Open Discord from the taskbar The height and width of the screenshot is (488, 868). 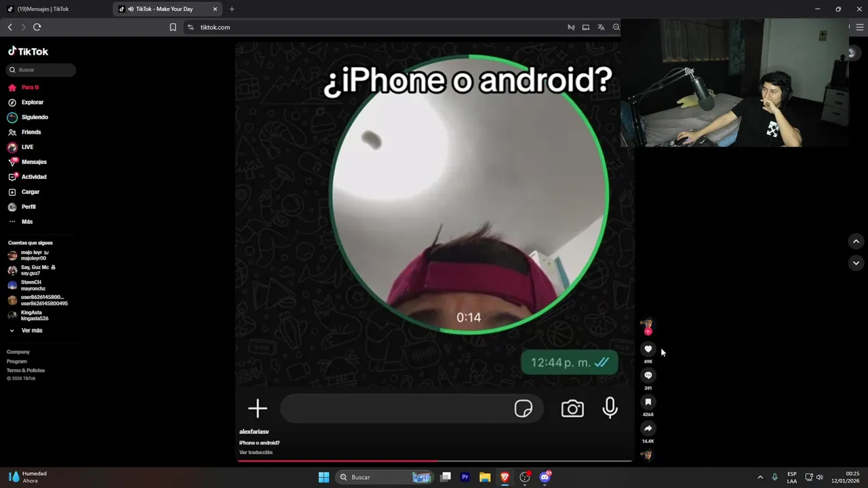tap(545, 477)
